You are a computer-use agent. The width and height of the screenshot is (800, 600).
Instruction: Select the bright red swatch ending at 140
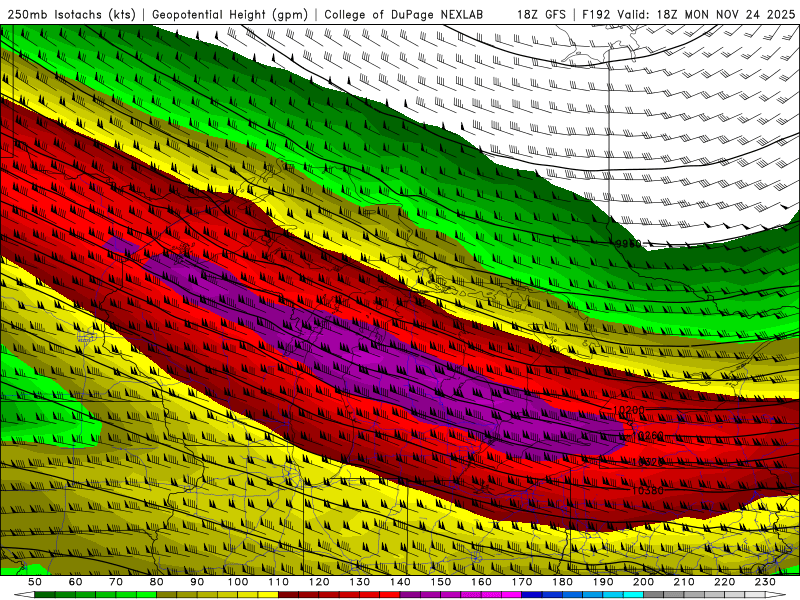390,595
